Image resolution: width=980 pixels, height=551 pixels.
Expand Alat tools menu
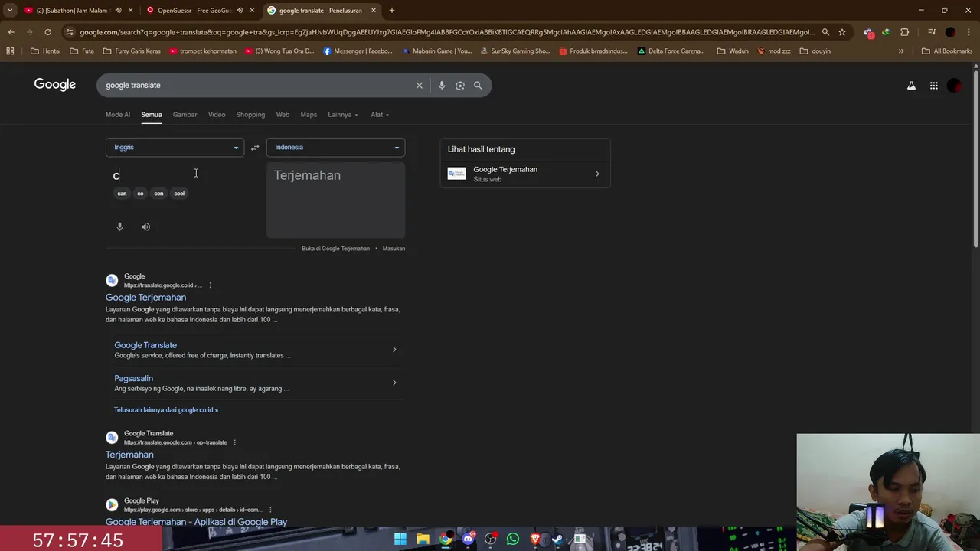point(380,115)
